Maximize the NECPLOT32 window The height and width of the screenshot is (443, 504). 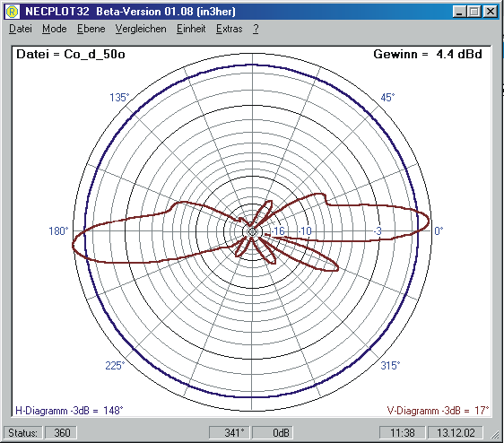point(474,12)
